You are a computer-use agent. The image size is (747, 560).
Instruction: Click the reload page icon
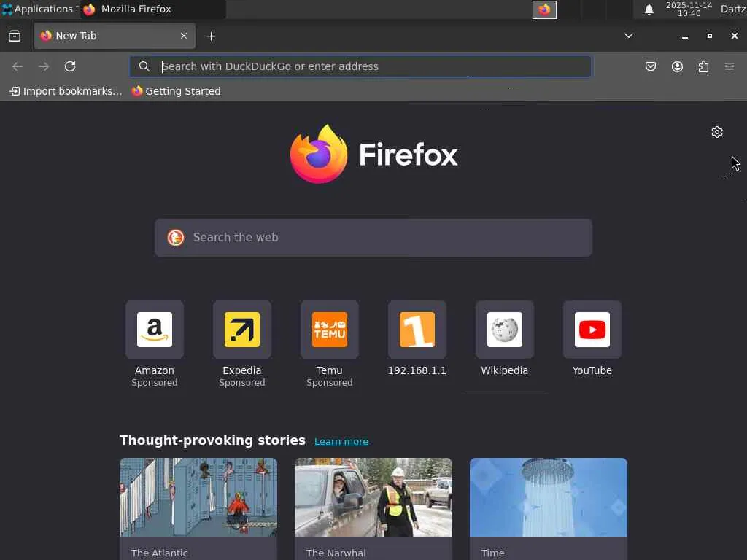(70, 66)
